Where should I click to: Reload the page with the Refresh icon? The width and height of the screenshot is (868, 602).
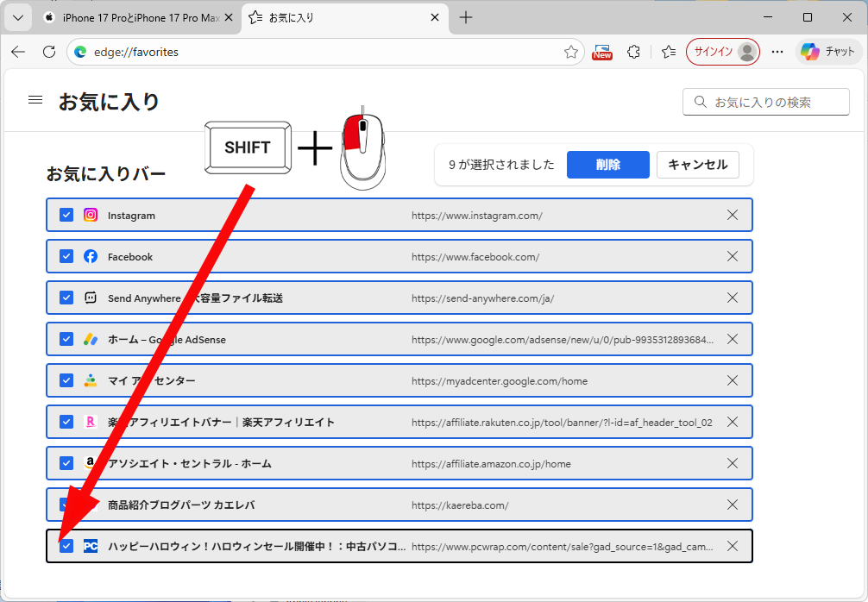49,52
